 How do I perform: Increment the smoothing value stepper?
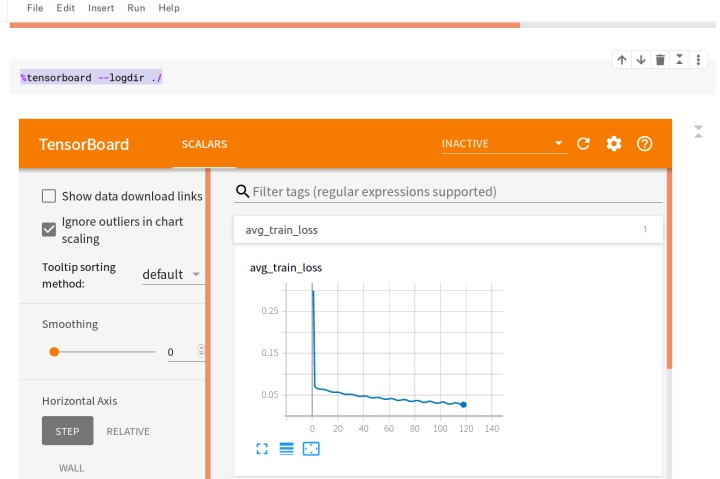pos(201,348)
